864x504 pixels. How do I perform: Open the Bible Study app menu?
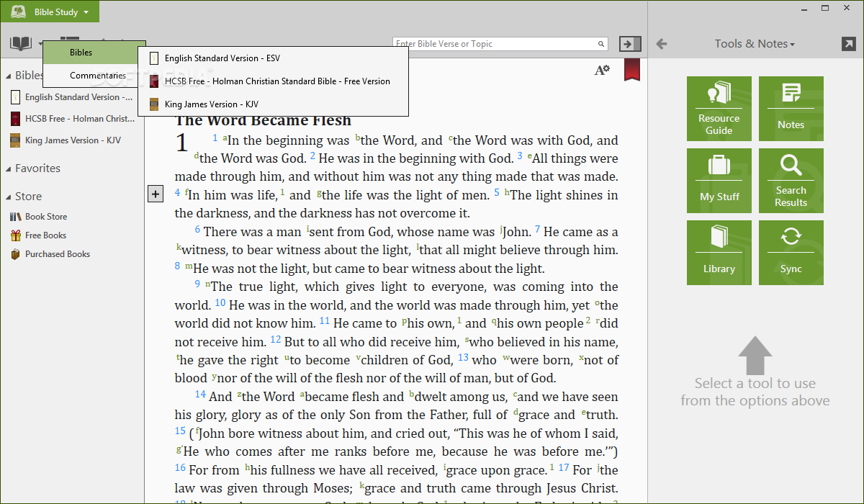click(x=50, y=12)
